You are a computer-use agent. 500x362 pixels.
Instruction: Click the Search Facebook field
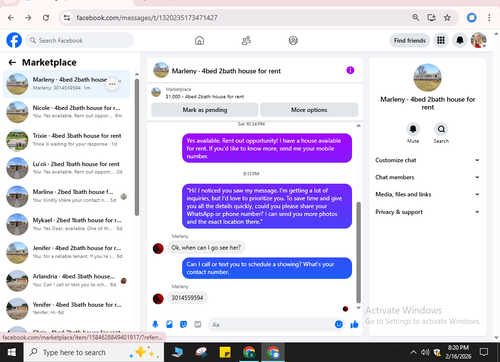pyautogui.click(x=80, y=40)
